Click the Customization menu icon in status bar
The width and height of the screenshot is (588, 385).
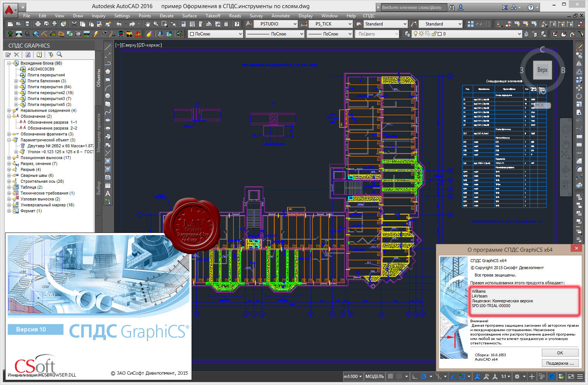coord(580,377)
